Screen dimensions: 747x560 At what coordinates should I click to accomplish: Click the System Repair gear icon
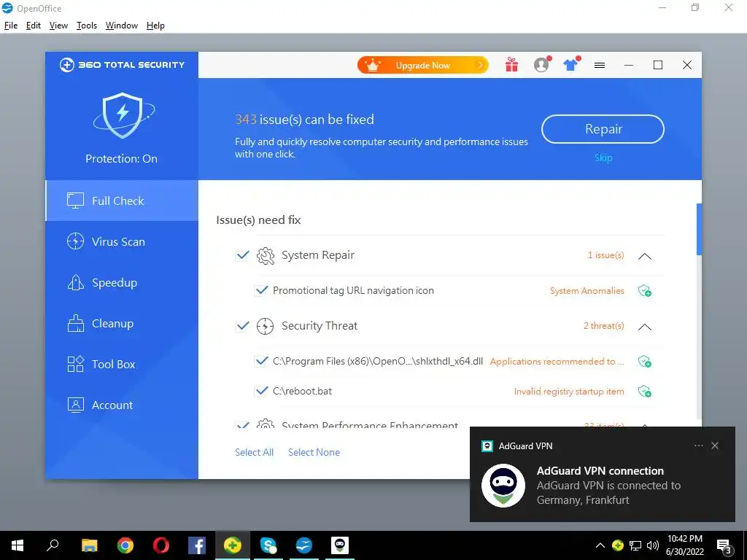point(266,256)
